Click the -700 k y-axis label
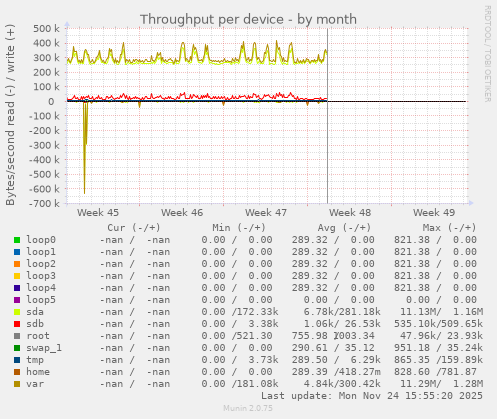The height and width of the screenshot is (419, 497). [x=44, y=203]
